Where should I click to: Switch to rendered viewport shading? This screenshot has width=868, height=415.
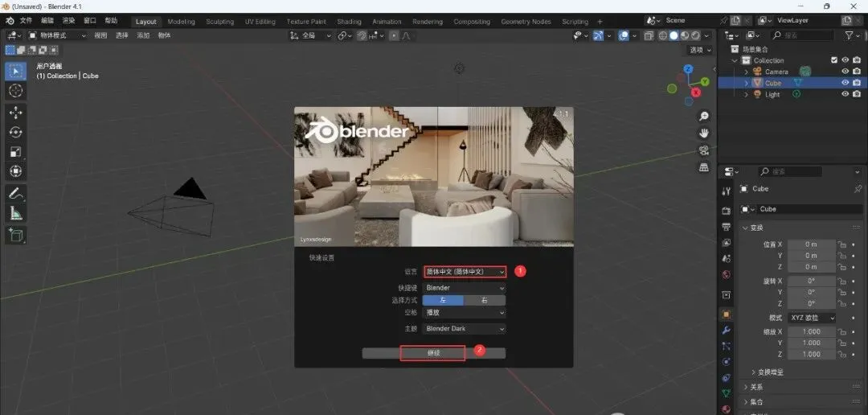coord(695,35)
